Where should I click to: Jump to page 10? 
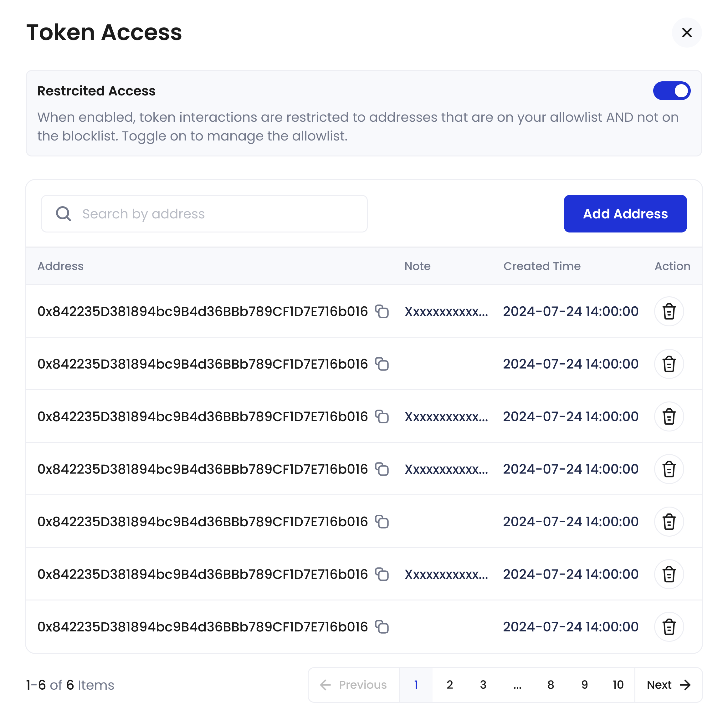(x=618, y=685)
